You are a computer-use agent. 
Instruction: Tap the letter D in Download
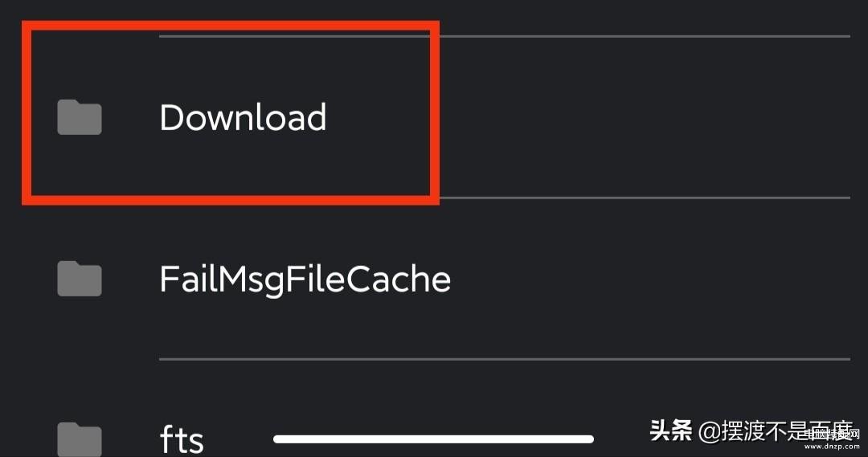(172, 117)
